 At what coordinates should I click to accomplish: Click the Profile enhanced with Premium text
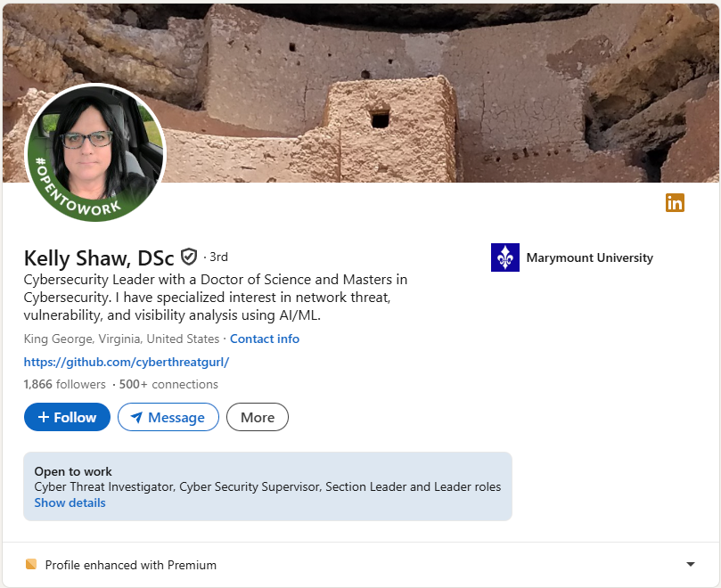point(131,565)
